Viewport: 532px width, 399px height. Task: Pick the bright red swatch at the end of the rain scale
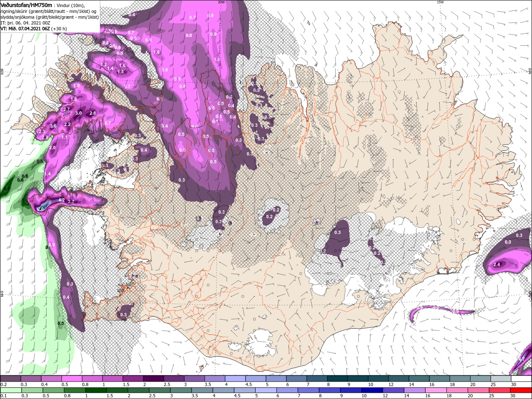click(x=521, y=390)
